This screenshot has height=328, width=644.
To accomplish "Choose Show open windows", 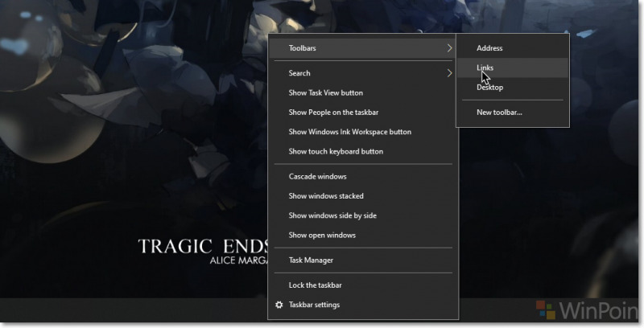I will [x=363, y=236].
